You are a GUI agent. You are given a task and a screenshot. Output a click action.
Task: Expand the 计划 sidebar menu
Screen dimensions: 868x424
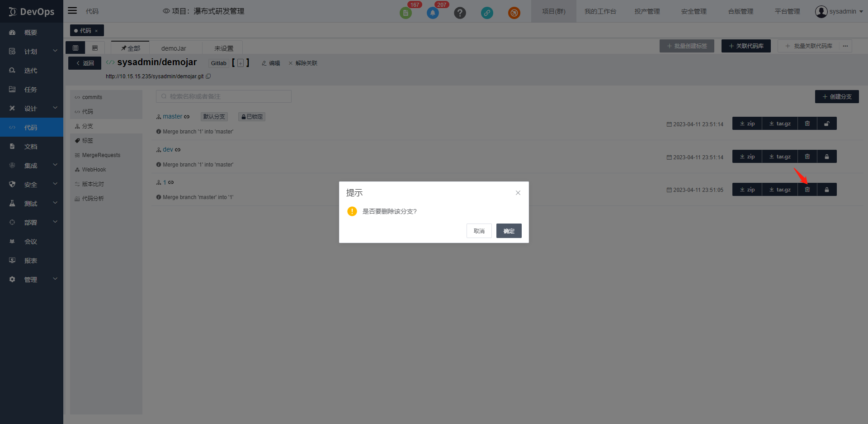point(32,52)
